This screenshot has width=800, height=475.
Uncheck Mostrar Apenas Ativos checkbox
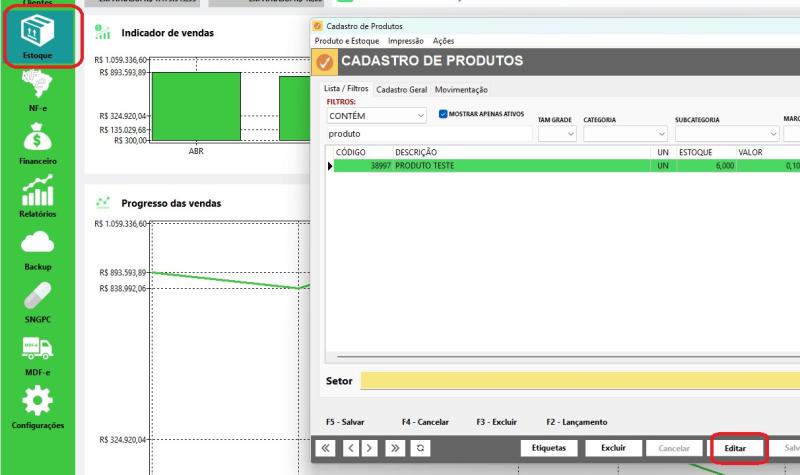(x=443, y=114)
